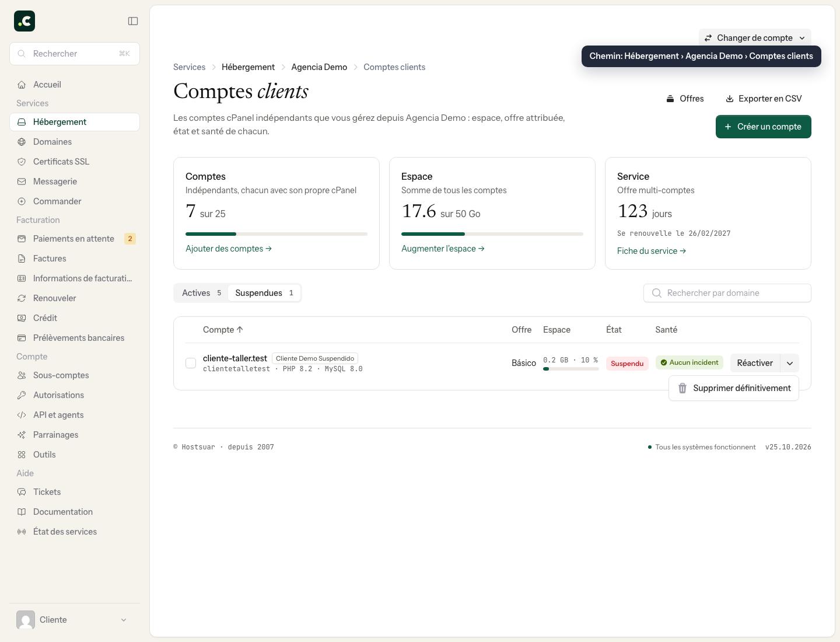Click the Aucun incident health badge

[x=689, y=362]
